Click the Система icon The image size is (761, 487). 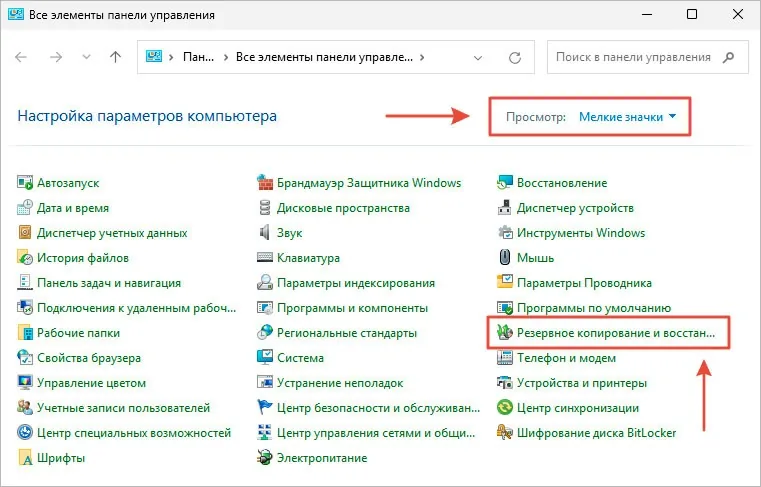pos(266,358)
